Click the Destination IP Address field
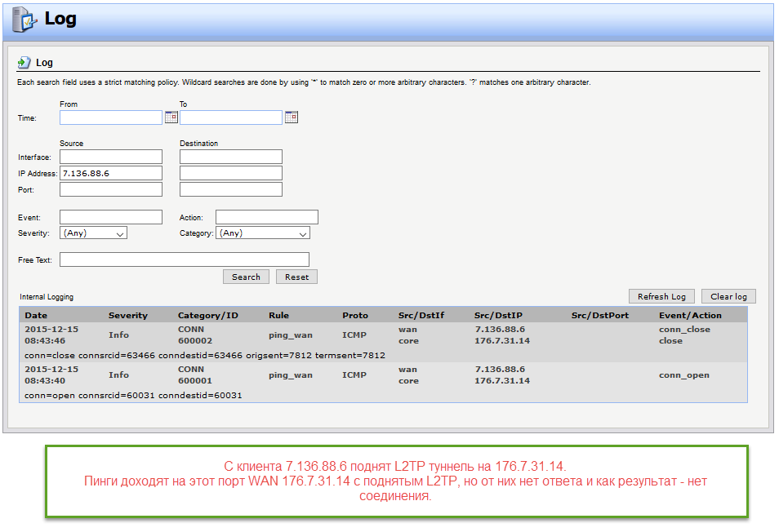The width and height of the screenshot is (779, 532). point(231,173)
